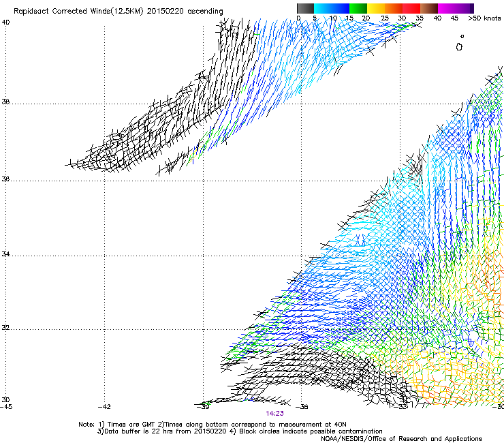Click the 'NOAA/NESDIS/Office of Research and Applications' credit

(401, 439)
